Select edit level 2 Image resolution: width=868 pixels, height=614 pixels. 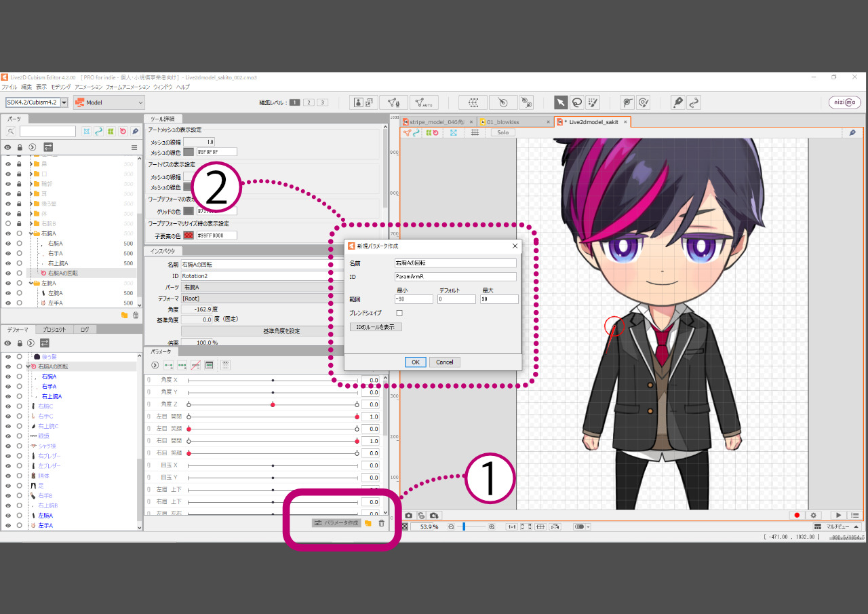309,102
